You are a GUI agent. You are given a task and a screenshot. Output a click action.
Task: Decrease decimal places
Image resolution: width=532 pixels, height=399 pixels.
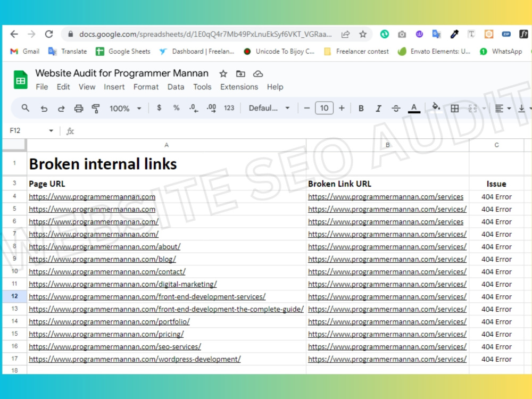194,108
